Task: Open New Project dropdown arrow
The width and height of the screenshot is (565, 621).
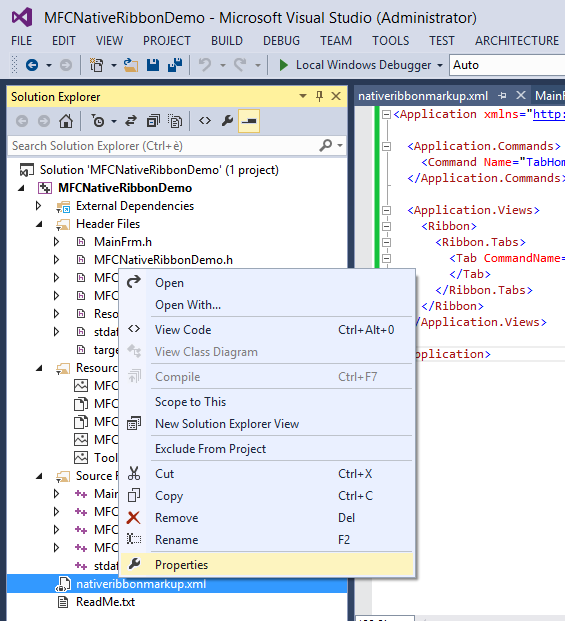Action: coord(113,65)
